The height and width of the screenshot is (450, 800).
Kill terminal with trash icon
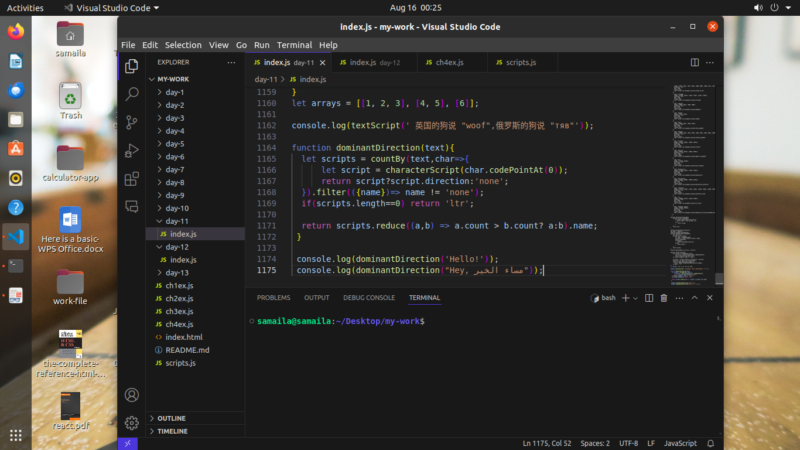click(x=664, y=298)
